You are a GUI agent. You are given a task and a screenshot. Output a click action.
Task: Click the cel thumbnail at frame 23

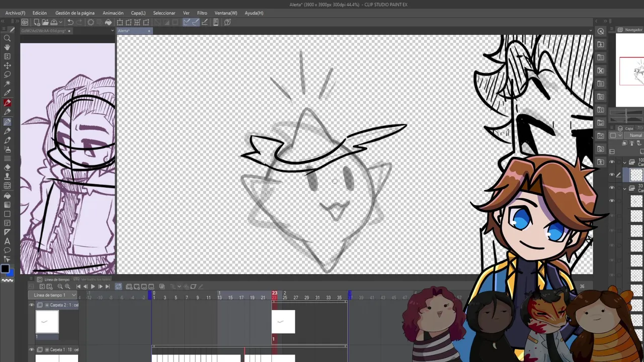[x=283, y=322]
